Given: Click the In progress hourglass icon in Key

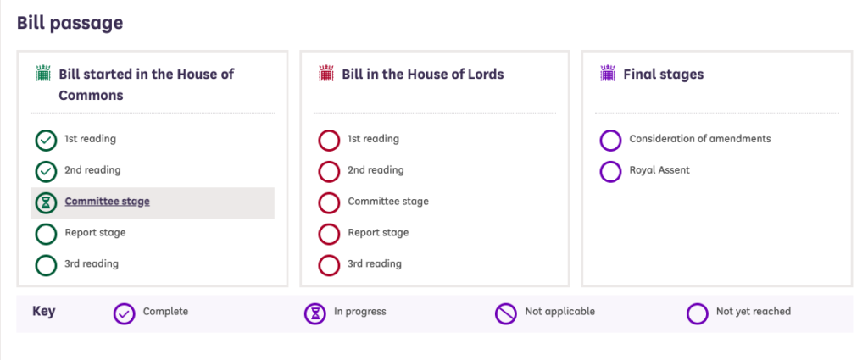Looking at the screenshot, I should coord(315,313).
